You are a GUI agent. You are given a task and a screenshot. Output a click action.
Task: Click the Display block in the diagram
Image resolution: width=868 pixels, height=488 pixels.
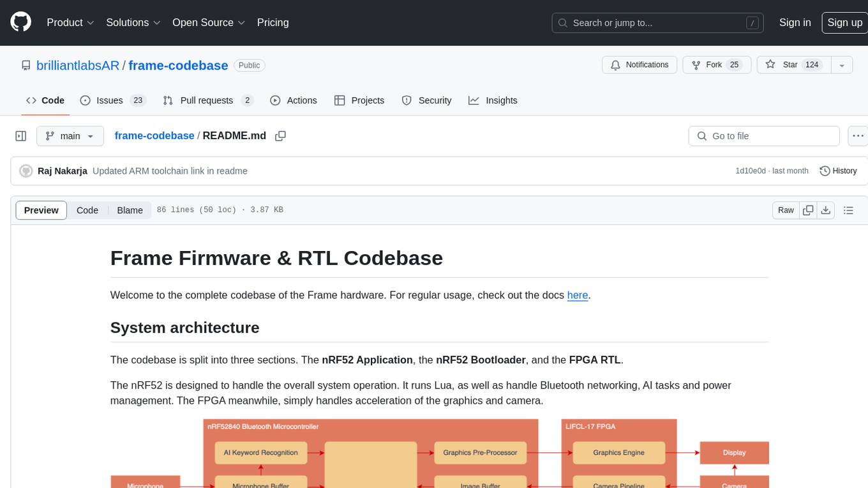coord(734,452)
